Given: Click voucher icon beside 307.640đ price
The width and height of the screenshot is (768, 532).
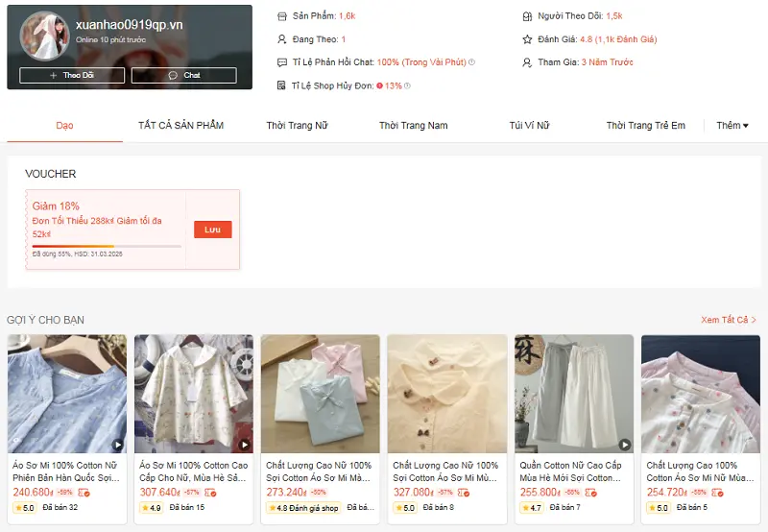Looking at the screenshot, I should (x=210, y=493).
